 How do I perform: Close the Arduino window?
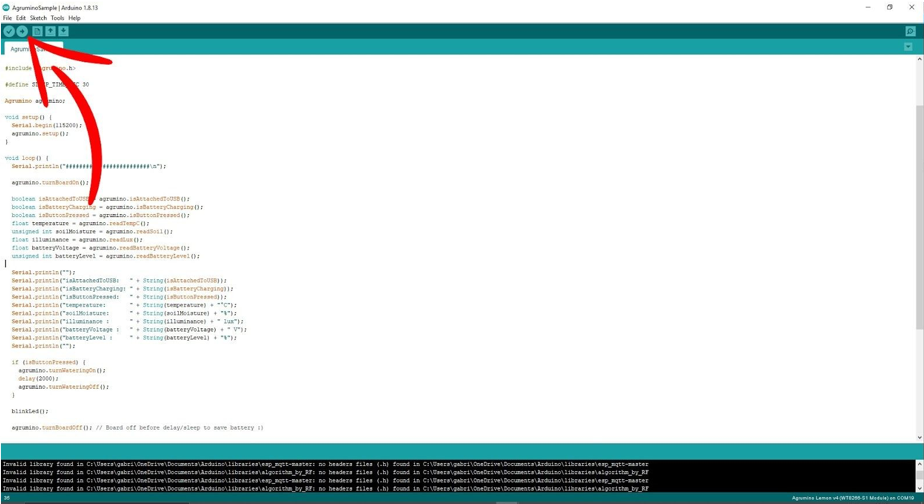912,7
